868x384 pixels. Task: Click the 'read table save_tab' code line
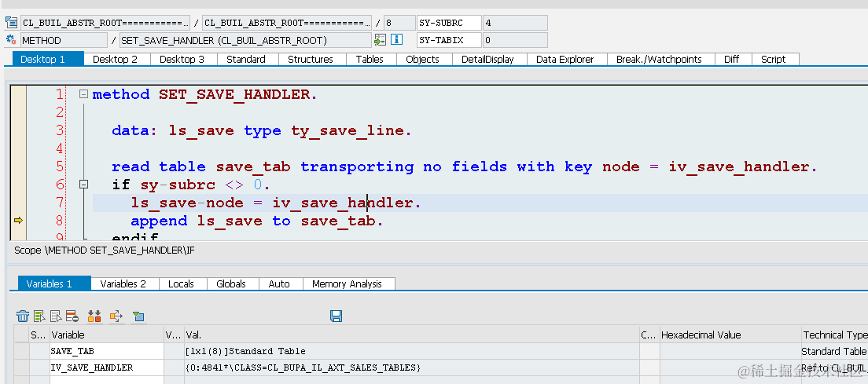[x=464, y=166]
